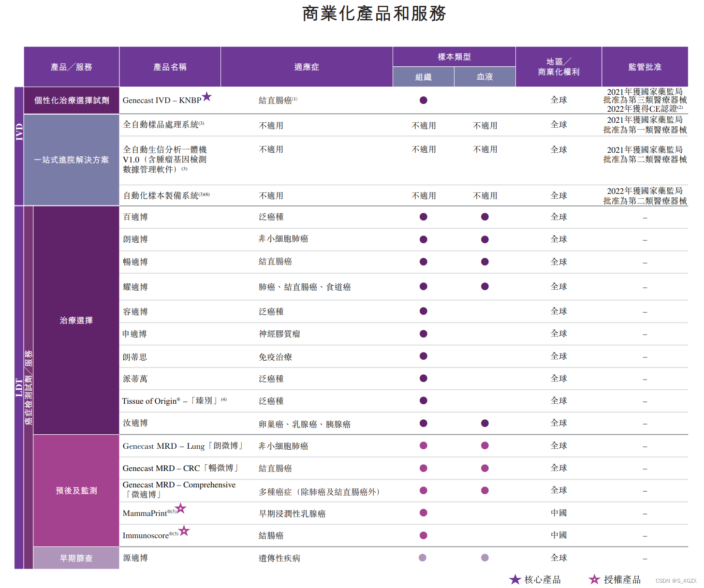Image resolution: width=704 pixels, height=588 pixels.
Task: Click the blood dot in Genecast MRD – Lung row
Action: tap(485, 445)
